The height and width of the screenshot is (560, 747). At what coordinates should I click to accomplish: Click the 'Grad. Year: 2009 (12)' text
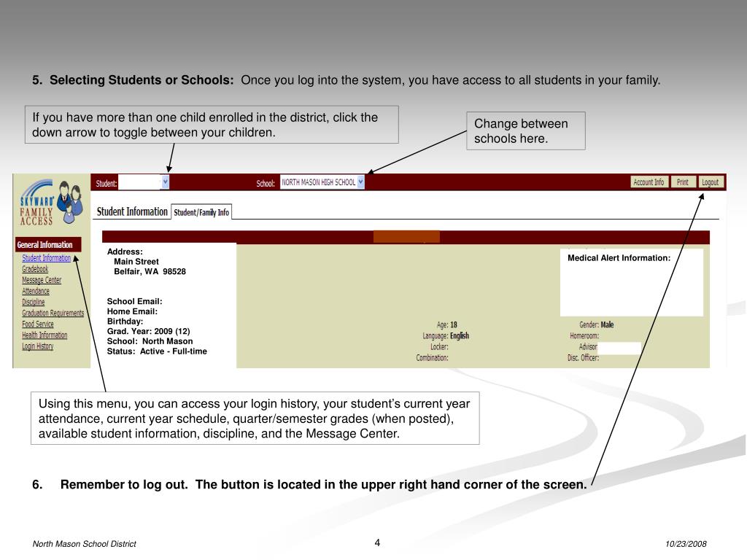point(148,332)
